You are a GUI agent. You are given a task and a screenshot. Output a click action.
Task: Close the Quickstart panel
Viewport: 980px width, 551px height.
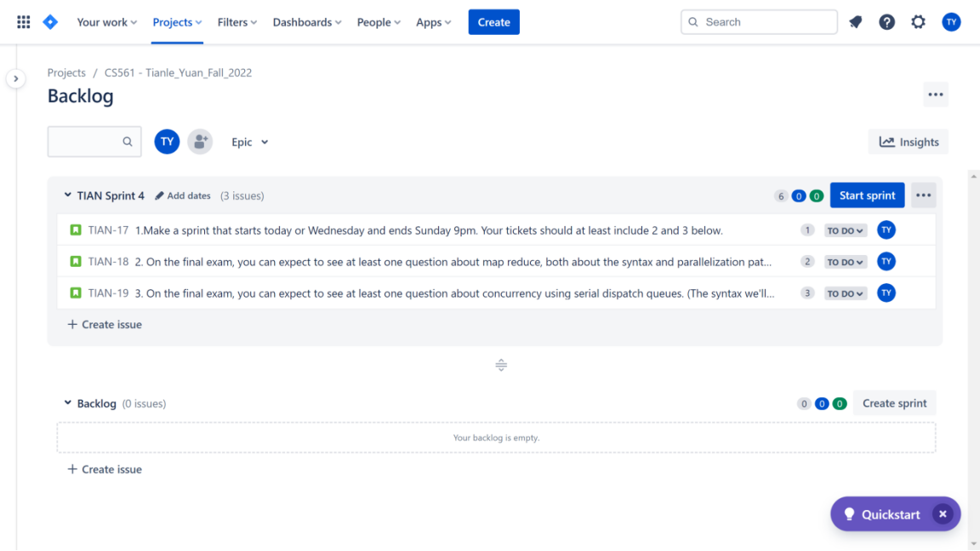[943, 514]
